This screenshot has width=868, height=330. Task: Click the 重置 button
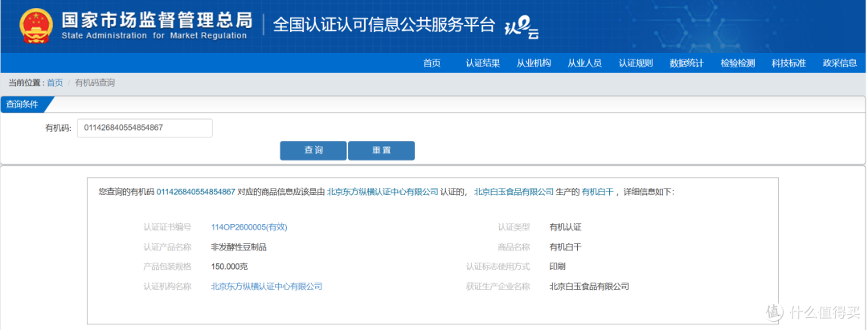382,150
